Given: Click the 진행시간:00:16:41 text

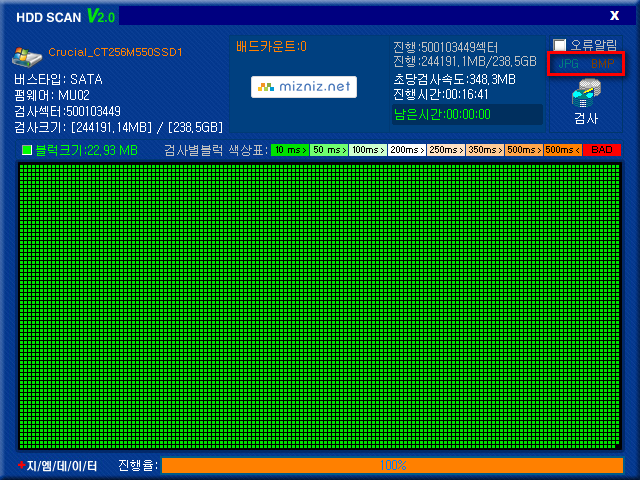Looking at the screenshot, I should click(x=440, y=95).
